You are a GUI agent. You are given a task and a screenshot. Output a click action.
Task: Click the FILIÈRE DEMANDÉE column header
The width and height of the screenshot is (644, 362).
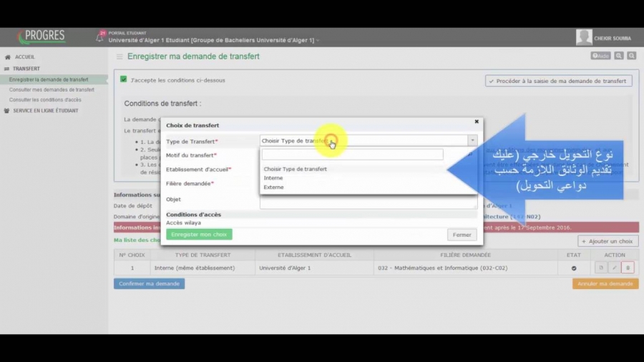point(465,255)
